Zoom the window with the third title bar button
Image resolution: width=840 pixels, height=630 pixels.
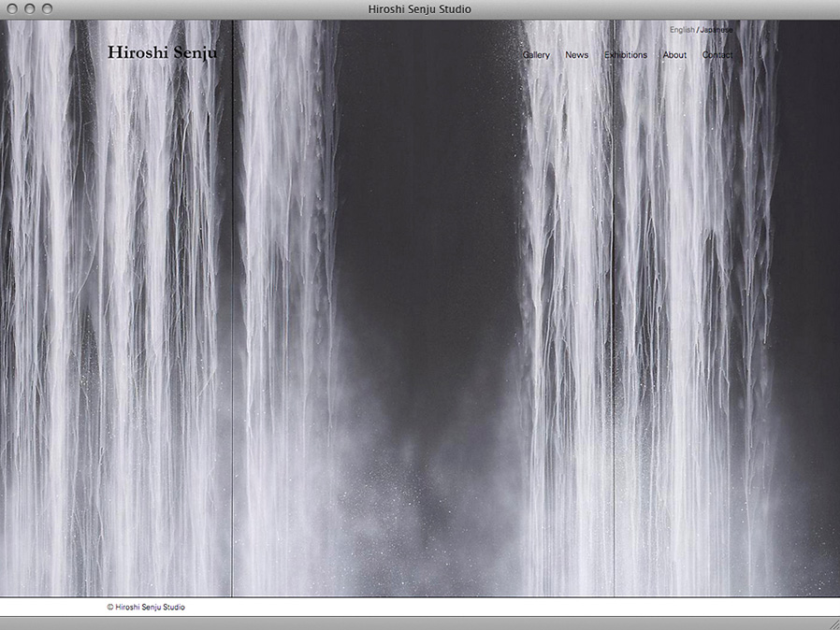(47, 8)
